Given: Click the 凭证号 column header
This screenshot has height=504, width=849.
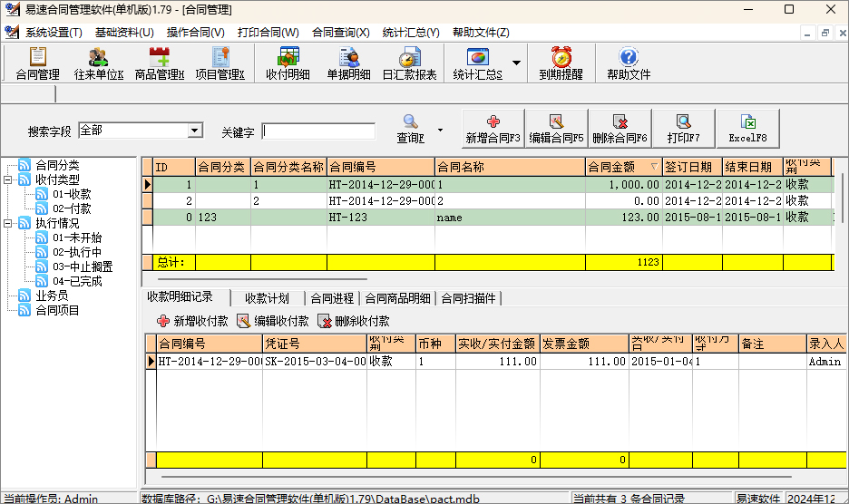Looking at the screenshot, I should pyautogui.click(x=315, y=344).
